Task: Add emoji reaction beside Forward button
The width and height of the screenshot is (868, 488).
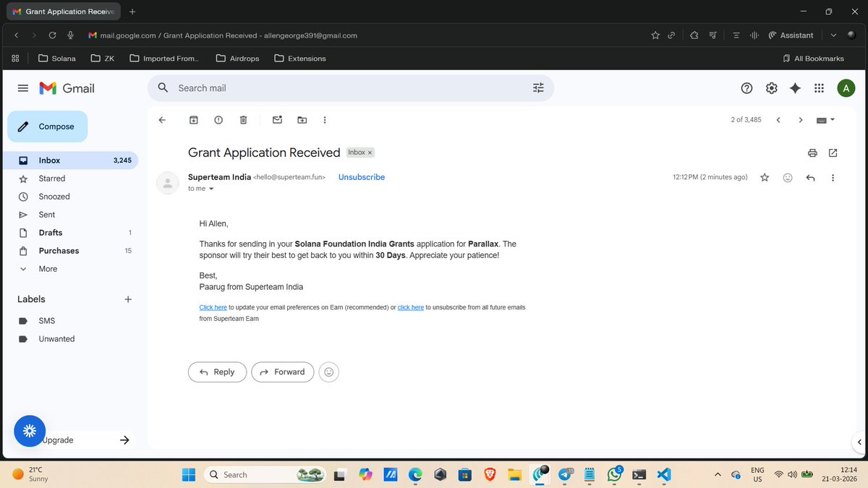Action: coord(328,372)
